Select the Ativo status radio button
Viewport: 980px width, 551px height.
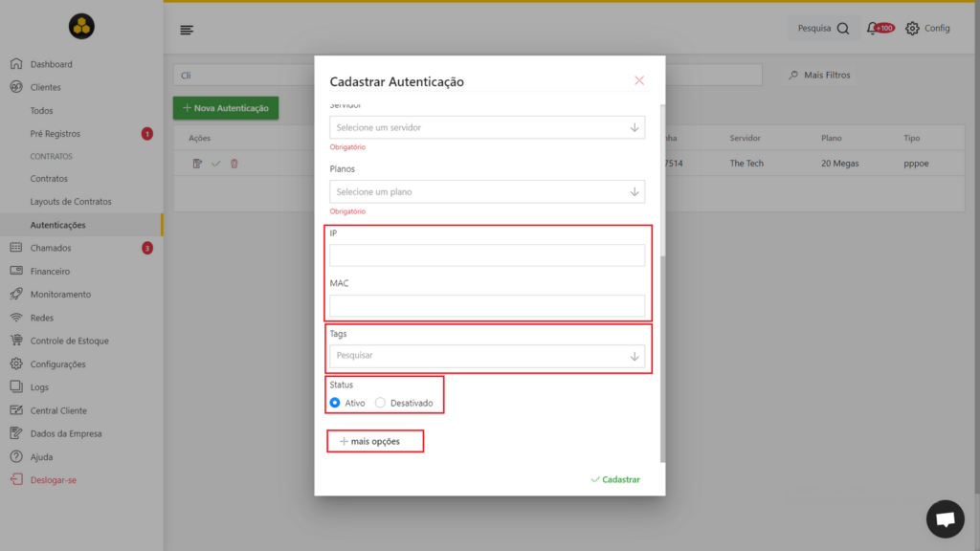click(x=335, y=403)
